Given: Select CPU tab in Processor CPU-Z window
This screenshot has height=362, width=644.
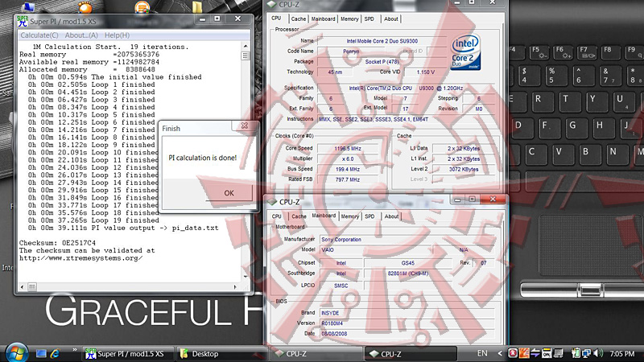Looking at the screenshot, I should point(276,19).
